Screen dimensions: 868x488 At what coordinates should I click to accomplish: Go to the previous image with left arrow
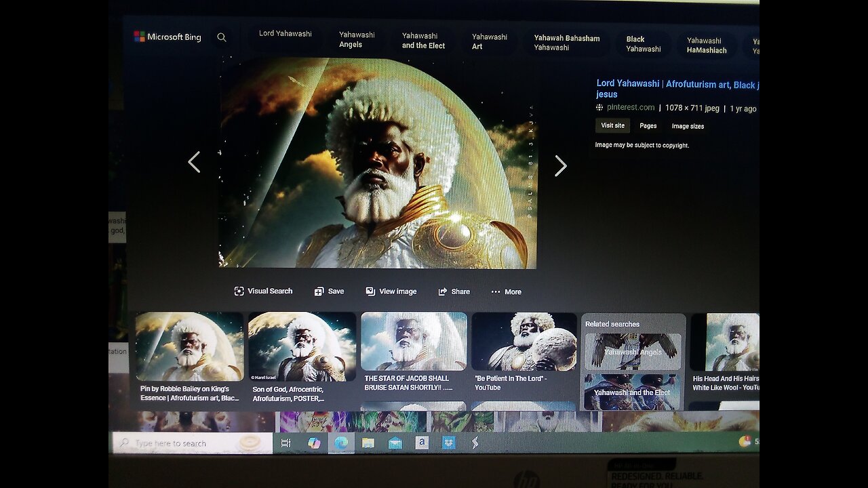pos(194,162)
